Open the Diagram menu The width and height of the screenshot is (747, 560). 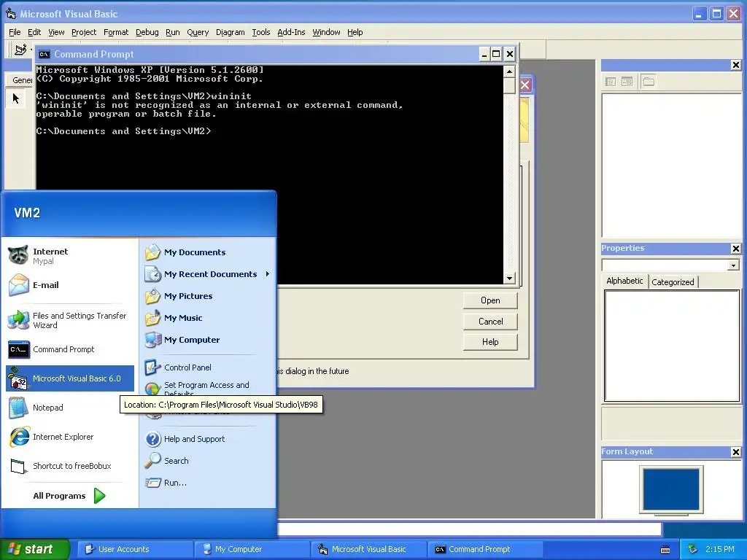(x=230, y=32)
